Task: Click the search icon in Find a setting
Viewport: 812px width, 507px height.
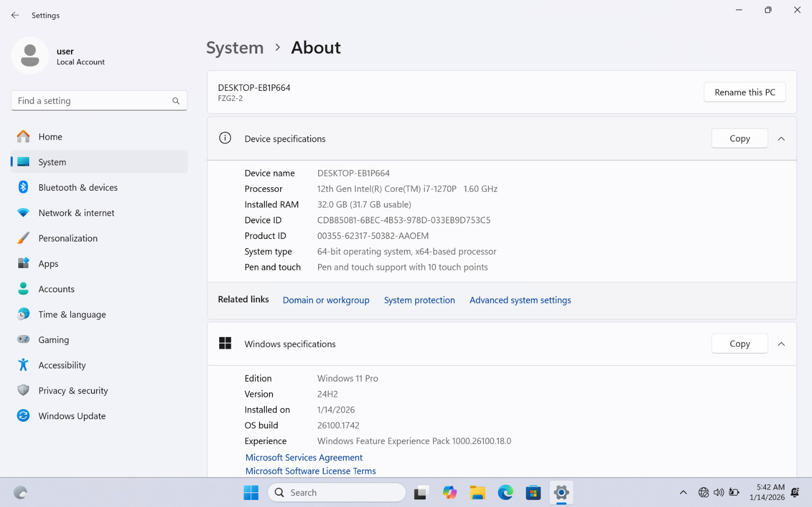Action: click(x=176, y=101)
